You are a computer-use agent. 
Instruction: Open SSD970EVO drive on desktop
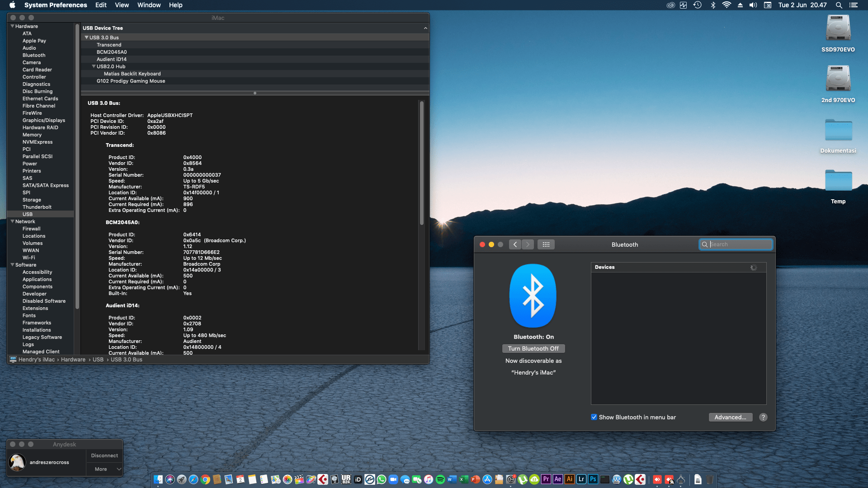tap(838, 28)
